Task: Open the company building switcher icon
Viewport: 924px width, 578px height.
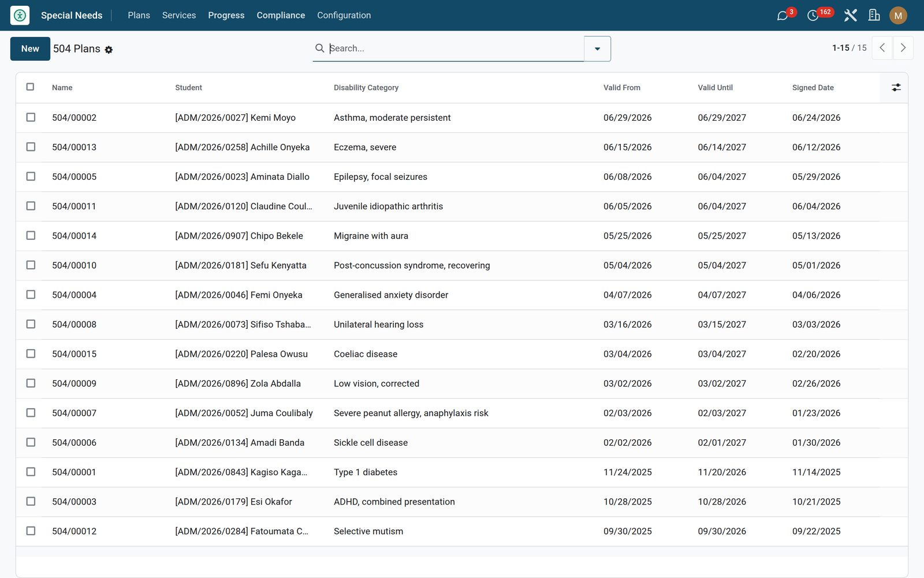Action: click(874, 16)
